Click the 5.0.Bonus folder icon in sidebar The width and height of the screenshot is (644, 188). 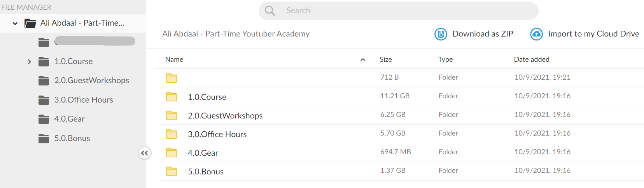click(44, 138)
